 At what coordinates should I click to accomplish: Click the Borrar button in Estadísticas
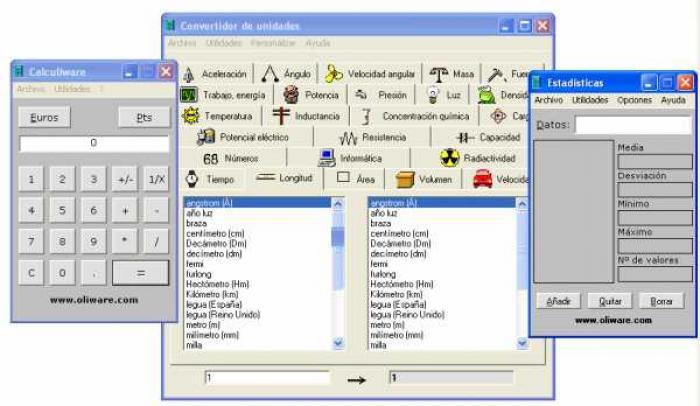(x=662, y=301)
